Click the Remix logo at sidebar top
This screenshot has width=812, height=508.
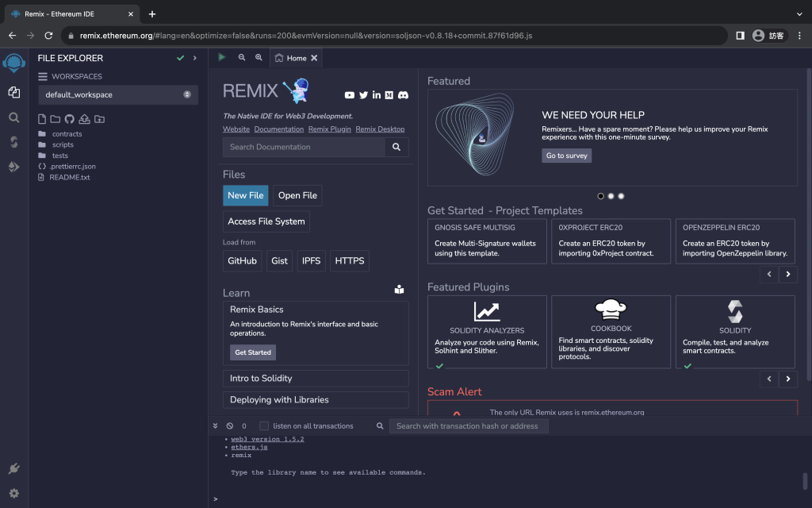[14, 63]
